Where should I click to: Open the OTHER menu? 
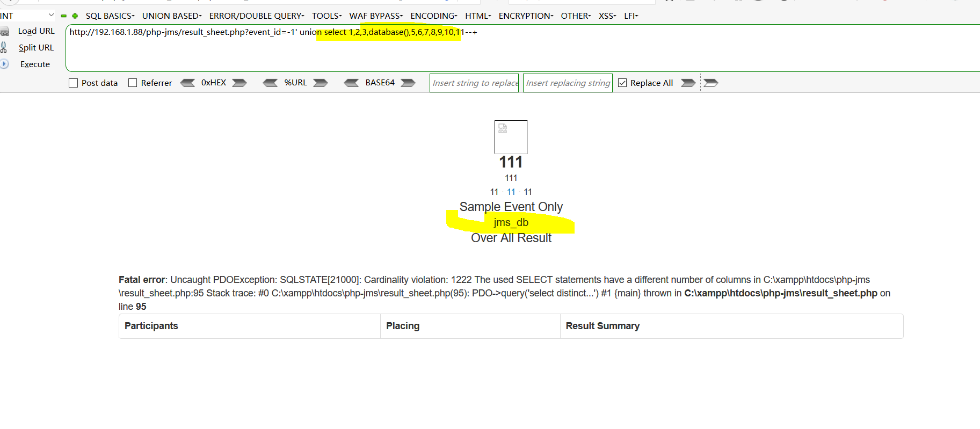tap(576, 16)
